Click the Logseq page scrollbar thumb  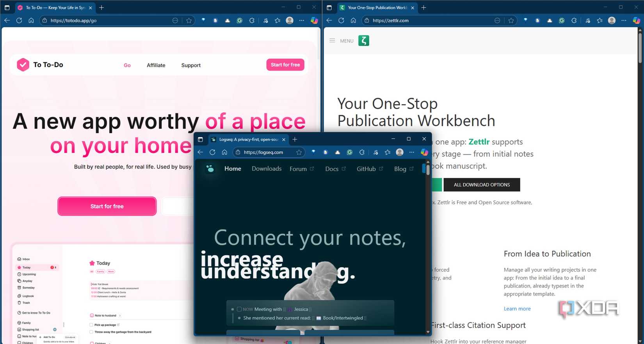[x=428, y=169]
